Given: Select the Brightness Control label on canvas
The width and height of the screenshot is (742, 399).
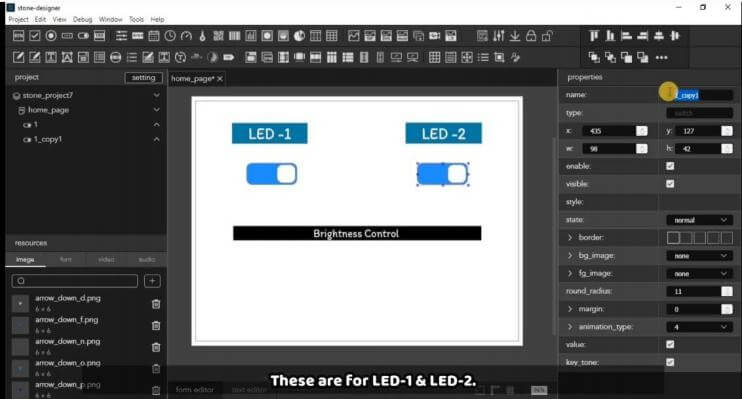Looking at the screenshot, I should [x=357, y=233].
